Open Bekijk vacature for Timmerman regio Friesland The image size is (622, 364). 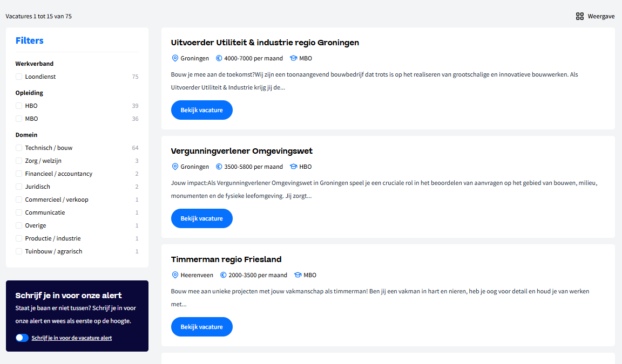pyautogui.click(x=201, y=327)
